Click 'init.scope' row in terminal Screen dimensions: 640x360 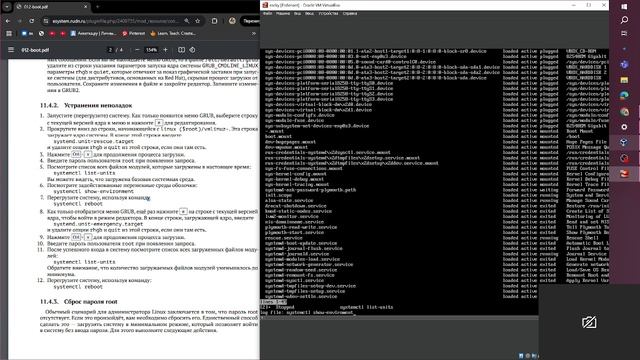click(278, 195)
